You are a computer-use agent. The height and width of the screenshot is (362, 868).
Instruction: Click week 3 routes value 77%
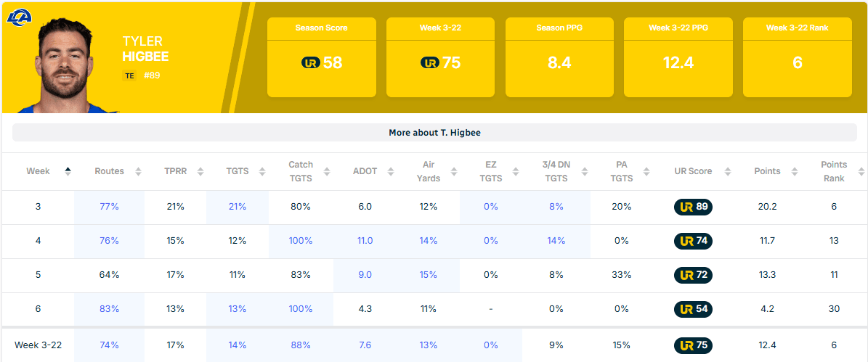tap(109, 207)
